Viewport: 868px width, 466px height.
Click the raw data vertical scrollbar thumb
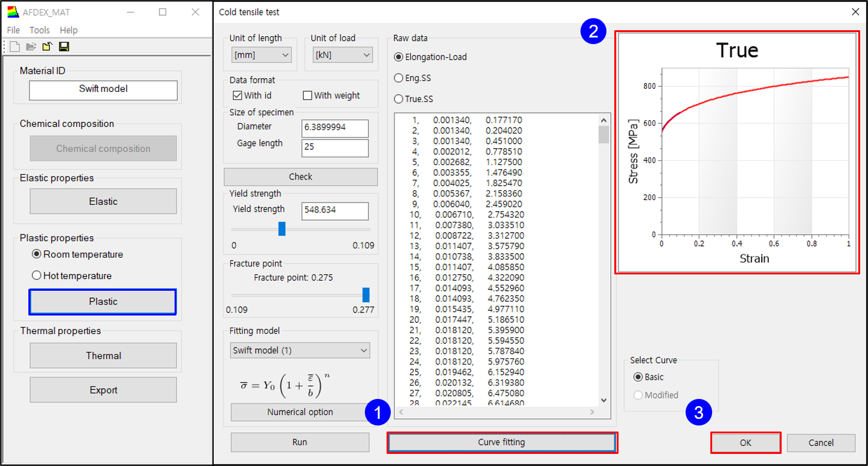pyautogui.click(x=603, y=134)
